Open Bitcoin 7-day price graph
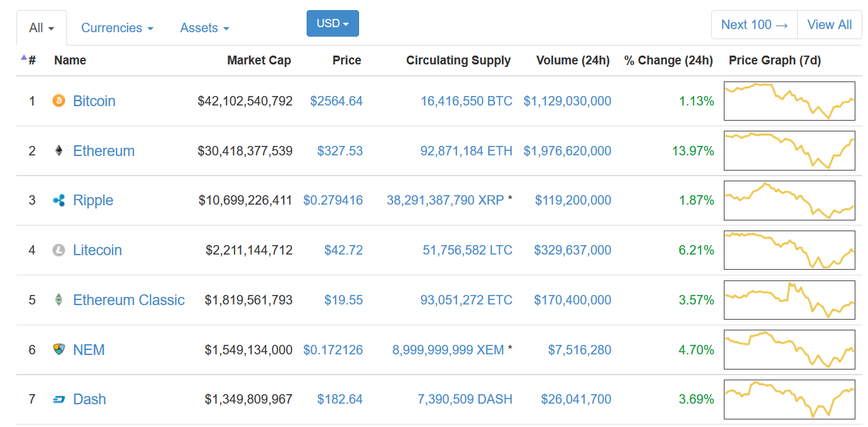The height and width of the screenshot is (427, 868). point(790,101)
